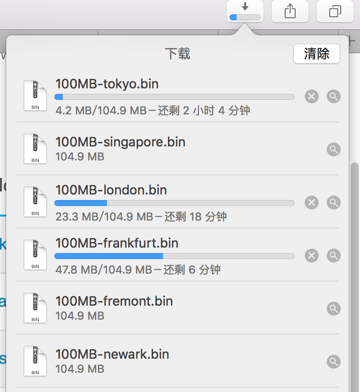Click the 100MB-frankfurt.bin file icon

tap(35, 255)
